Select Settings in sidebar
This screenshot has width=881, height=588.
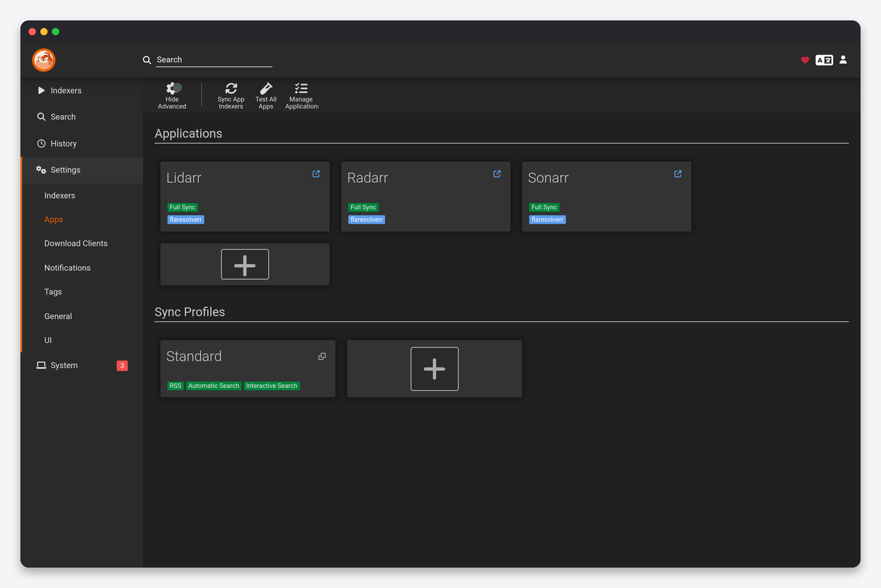pos(82,170)
